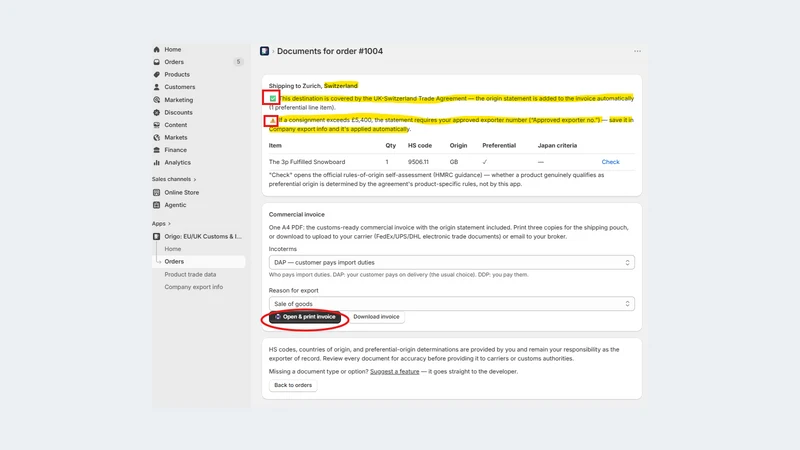Open the Reason for export dropdown

pos(452,304)
